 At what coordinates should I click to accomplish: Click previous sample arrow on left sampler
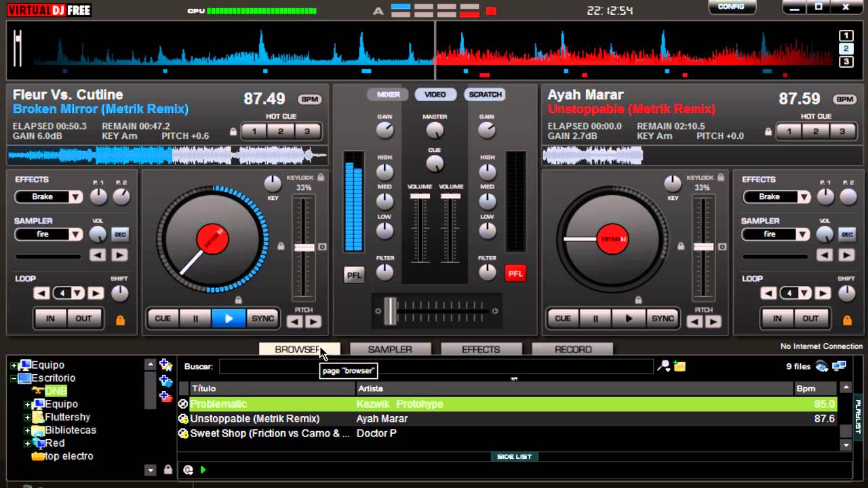click(x=98, y=256)
